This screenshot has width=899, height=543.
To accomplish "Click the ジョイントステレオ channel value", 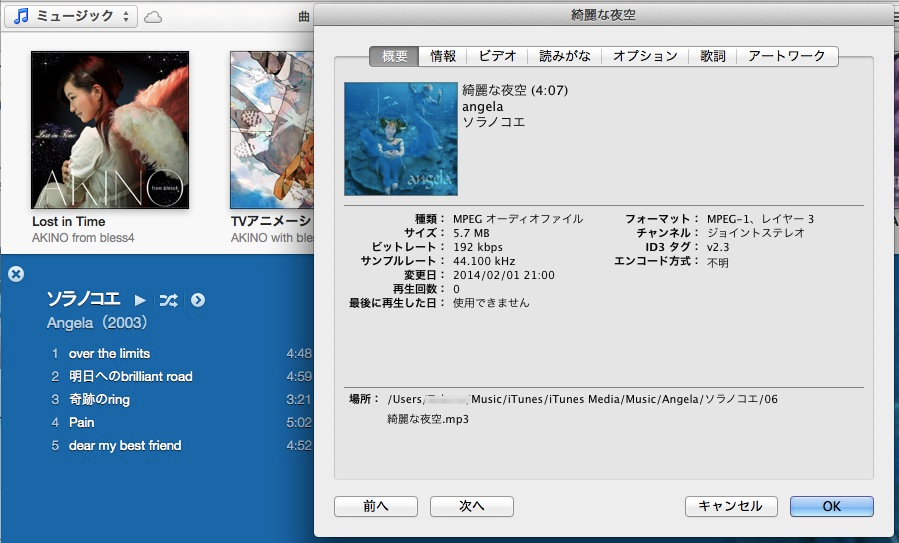I will tap(756, 233).
